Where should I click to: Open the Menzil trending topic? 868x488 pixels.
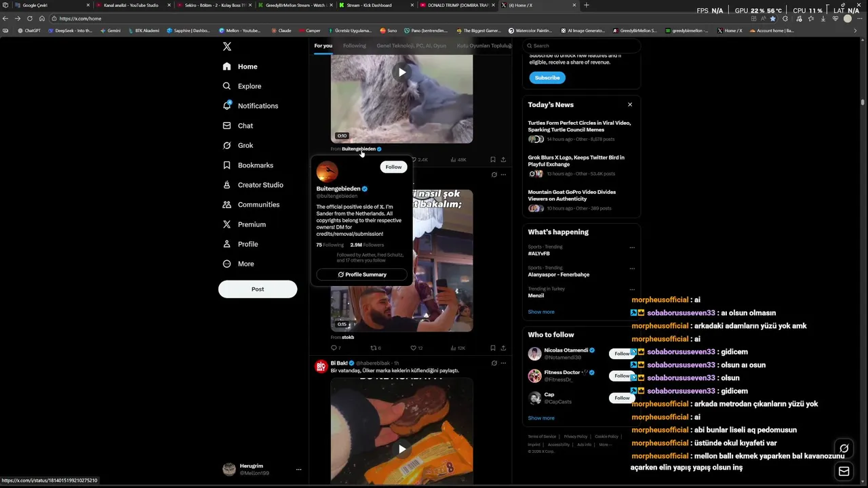(x=536, y=296)
